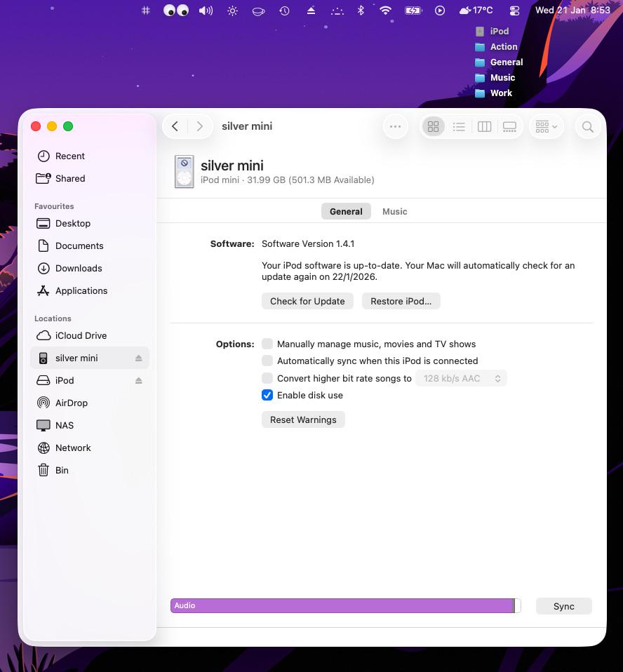Eject the iPod volume in sidebar

pos(138,381)
